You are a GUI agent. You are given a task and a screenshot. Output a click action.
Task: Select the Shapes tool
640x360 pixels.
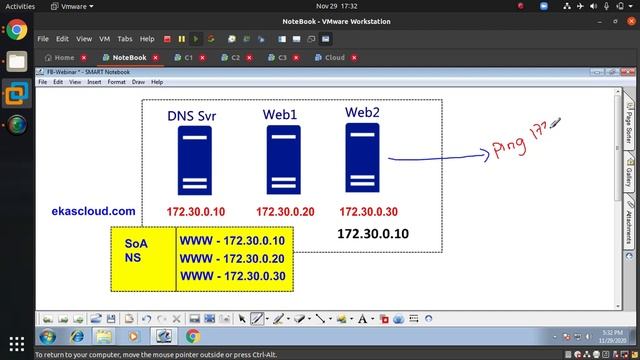[x=342, y=319]
